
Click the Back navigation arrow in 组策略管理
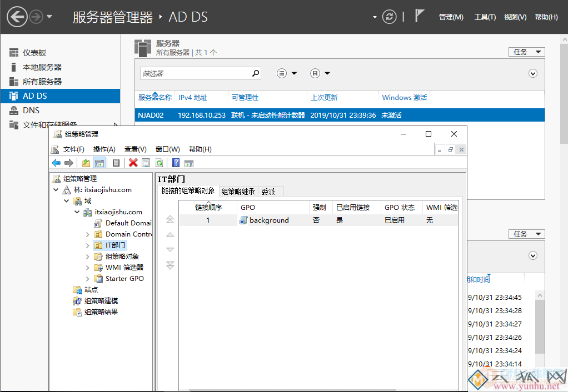click(56, 162)
